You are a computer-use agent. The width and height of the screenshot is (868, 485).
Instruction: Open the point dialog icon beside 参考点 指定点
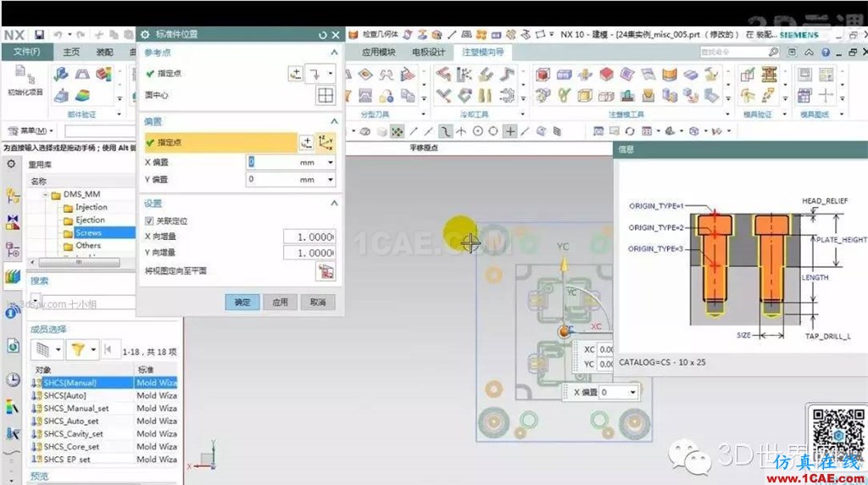(x=296, y=74)
